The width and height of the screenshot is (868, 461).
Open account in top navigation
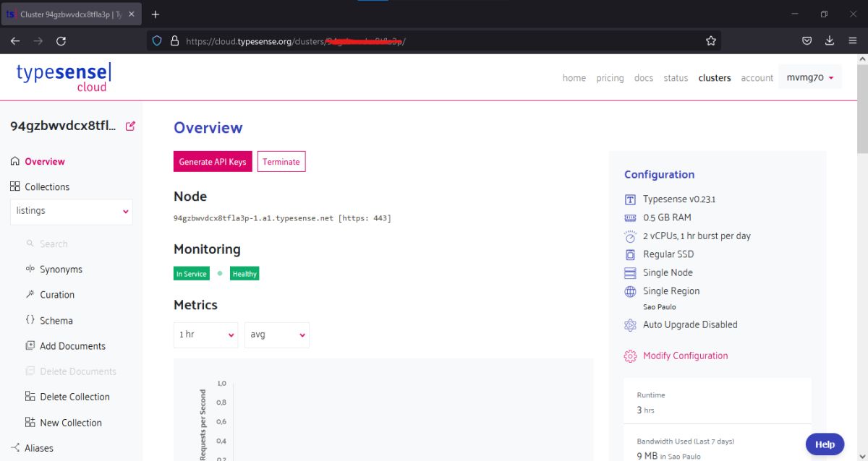757,78
